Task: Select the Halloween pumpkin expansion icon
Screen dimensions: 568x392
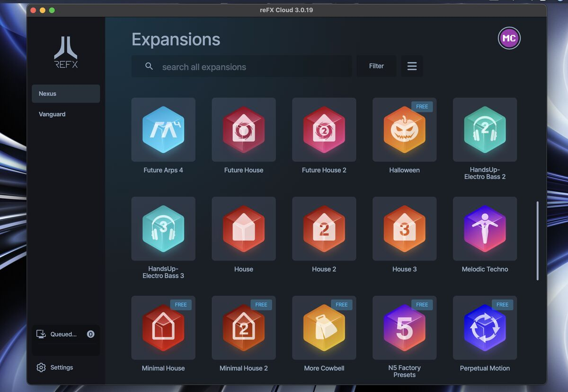Action: (404, 130)
